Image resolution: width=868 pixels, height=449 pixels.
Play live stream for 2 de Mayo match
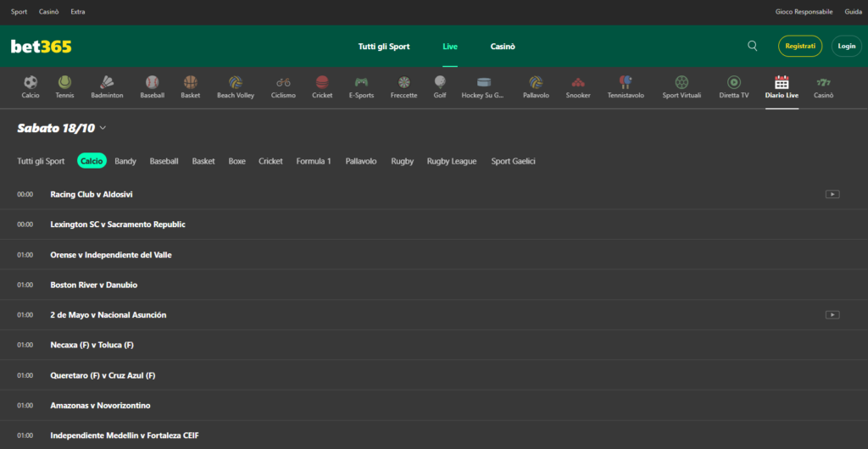pyautogui.click(x=832, y=315)
